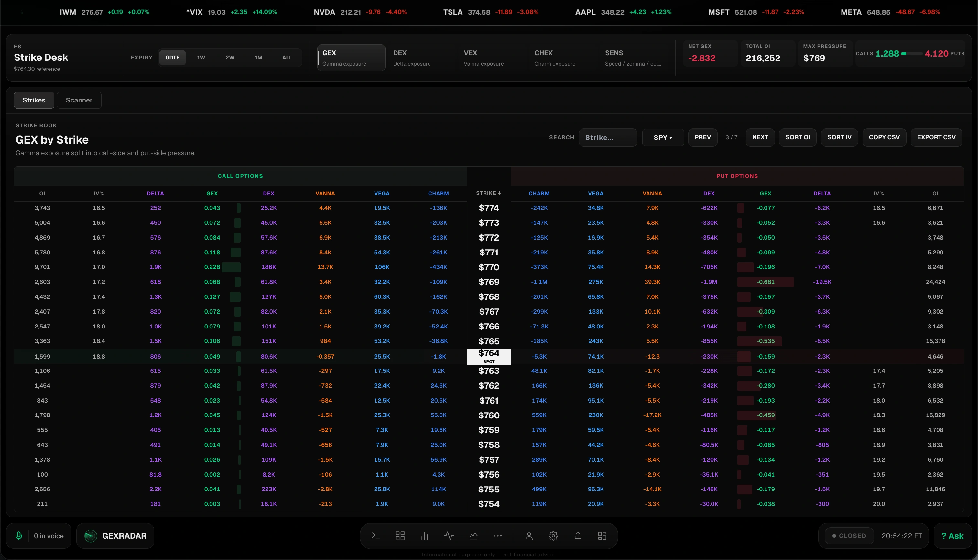Open the SPY symbol dropdown

663,137
